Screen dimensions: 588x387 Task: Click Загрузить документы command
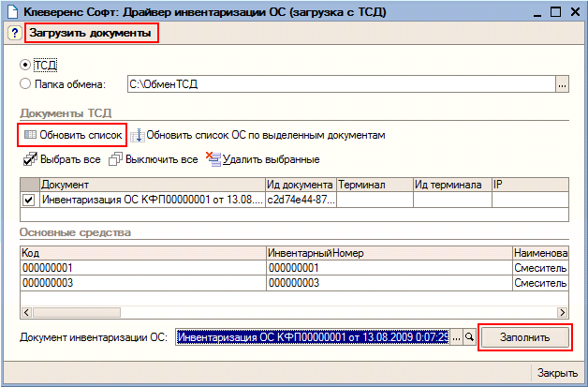[91, 33]
